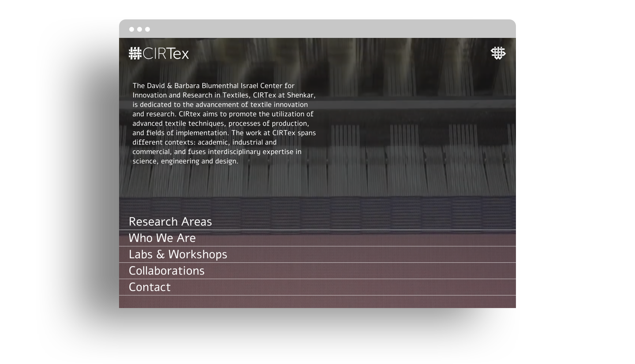Screen dimensions: 635x364
Task: Click the first dot in the window title bar
Action: 131,30
